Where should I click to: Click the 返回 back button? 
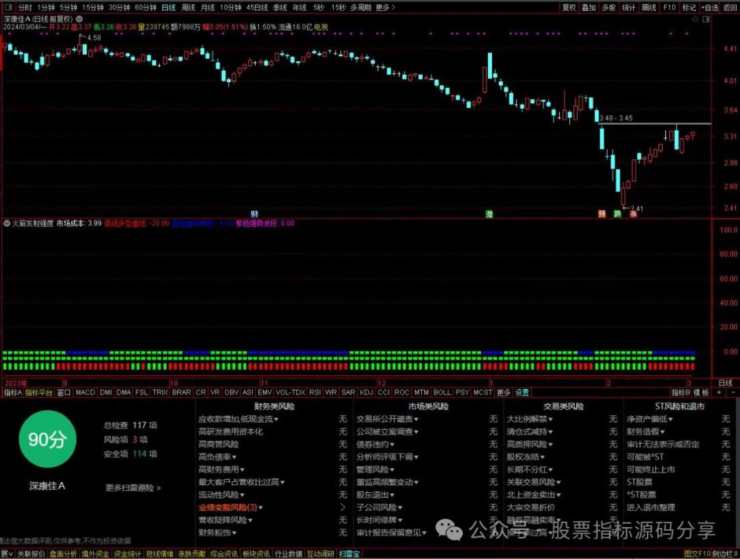[x=730, y=8]
